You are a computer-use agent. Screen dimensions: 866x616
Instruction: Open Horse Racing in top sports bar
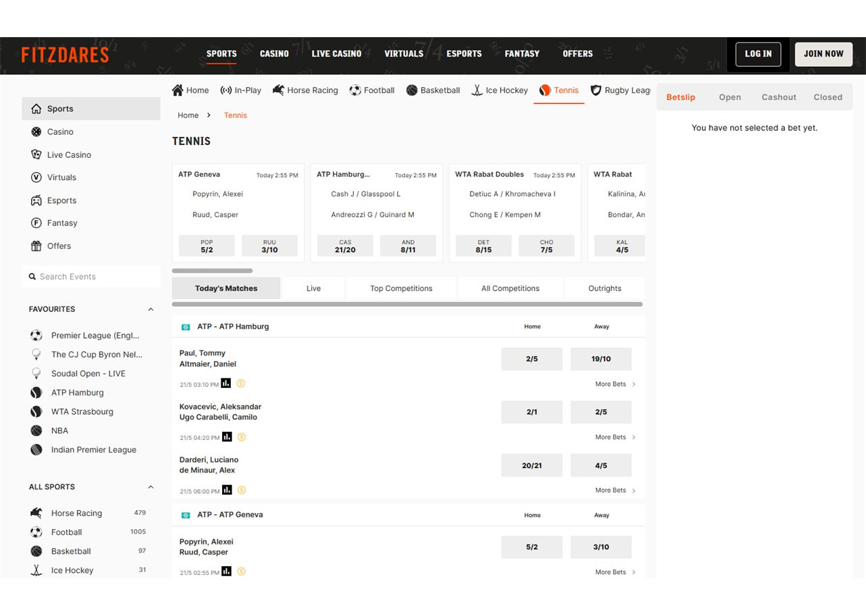click(x=305, y=90)
